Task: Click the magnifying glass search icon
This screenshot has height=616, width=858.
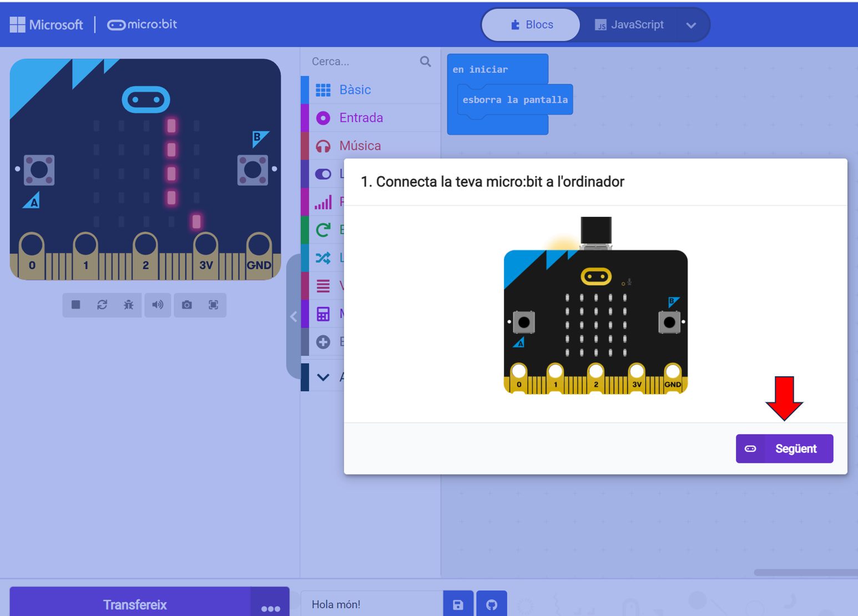Action: (x=425, y=62)
